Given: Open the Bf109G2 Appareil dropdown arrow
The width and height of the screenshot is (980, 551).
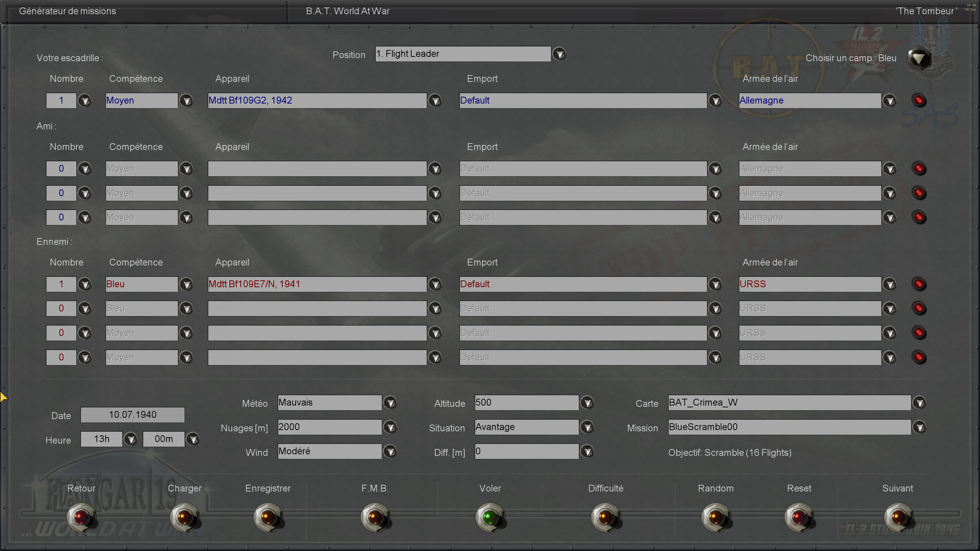Looking at the screenshot, I should pyautogui.click(x=435, y=101).
